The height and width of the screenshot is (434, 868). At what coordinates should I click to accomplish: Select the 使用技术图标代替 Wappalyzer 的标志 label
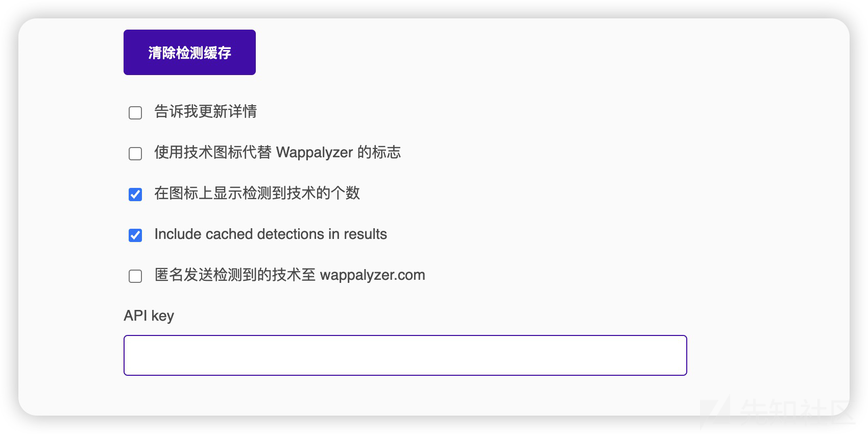pos(278,152)
